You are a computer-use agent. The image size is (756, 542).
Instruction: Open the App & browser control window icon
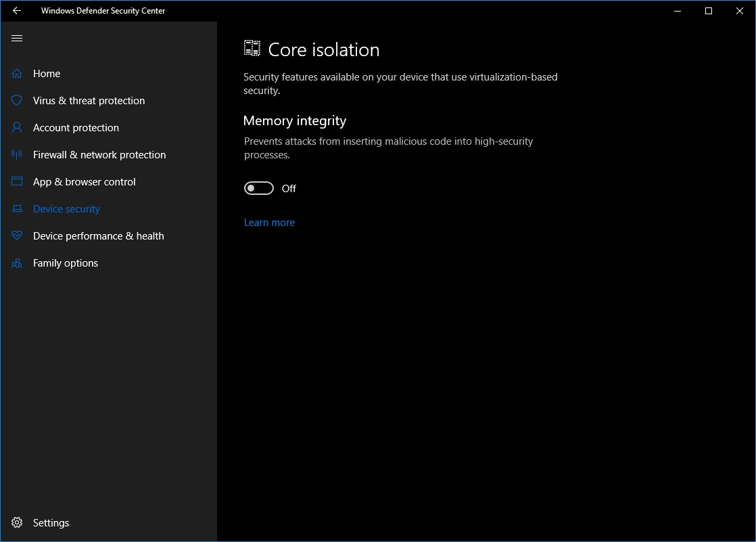pos(17,182)
